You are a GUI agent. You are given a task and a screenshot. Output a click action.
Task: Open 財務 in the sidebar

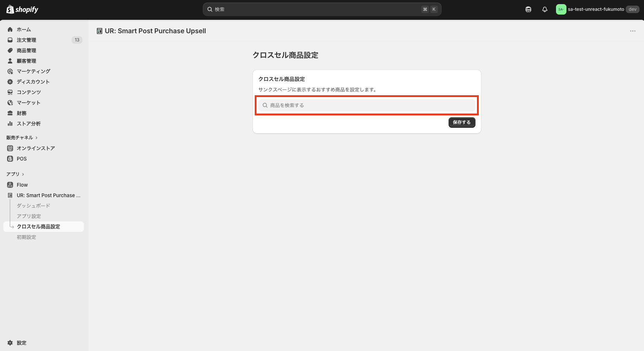pos(44,113)
